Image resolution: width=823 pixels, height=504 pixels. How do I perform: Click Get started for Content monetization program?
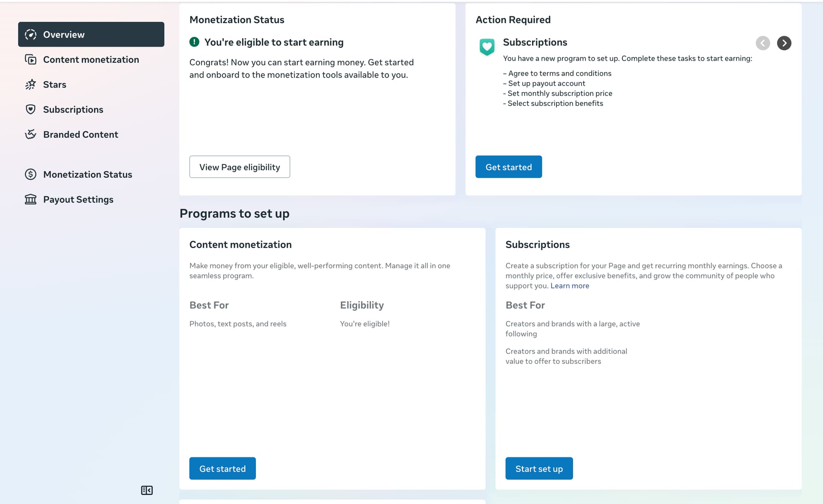[222, 468]
